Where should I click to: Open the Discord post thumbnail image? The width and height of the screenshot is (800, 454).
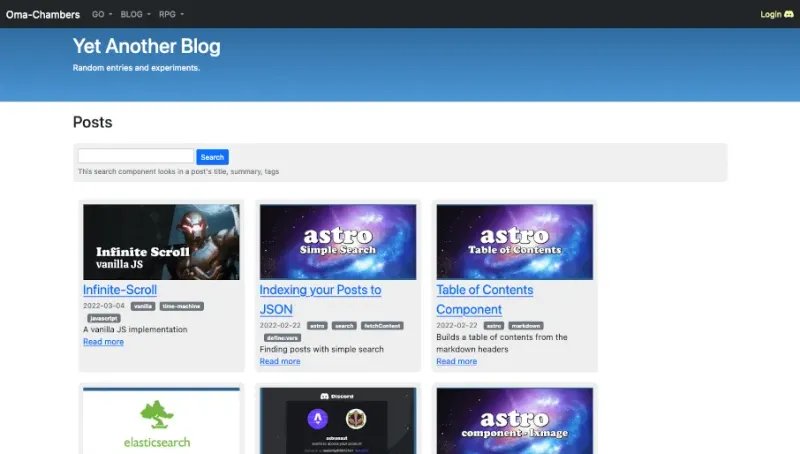point(338,421)
